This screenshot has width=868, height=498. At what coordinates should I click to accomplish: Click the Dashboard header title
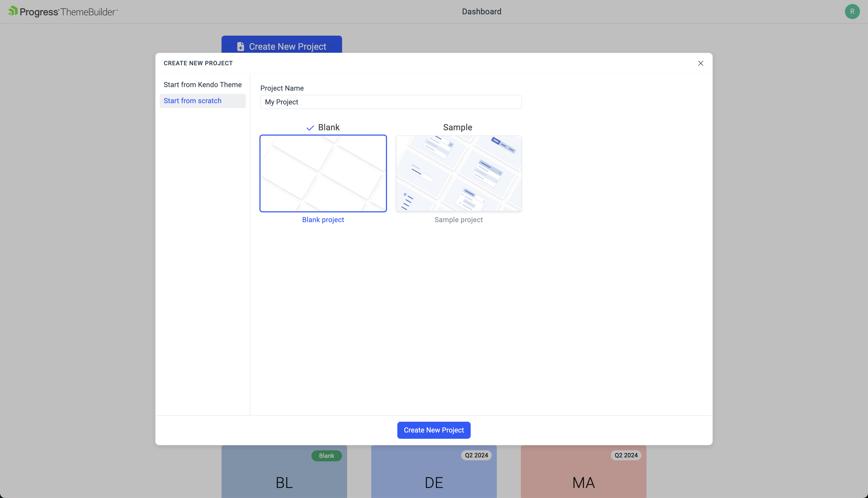coord(481,11)
